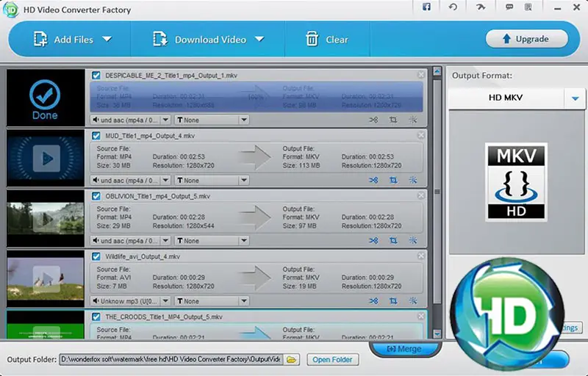Remove DESPICABLE_ME_2 file with its X
This screenshot has width=588, height=376.
[421, 75]
